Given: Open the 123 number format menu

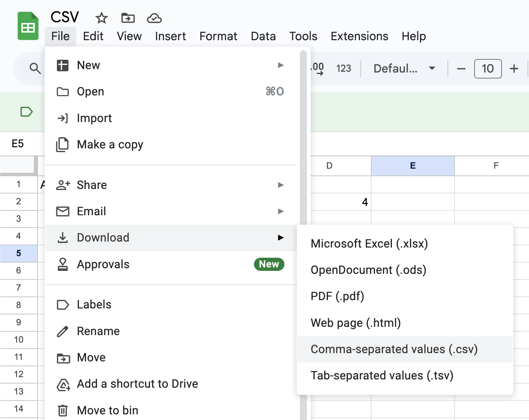Looking at the screenshot, I should click(x=343, y=68).
